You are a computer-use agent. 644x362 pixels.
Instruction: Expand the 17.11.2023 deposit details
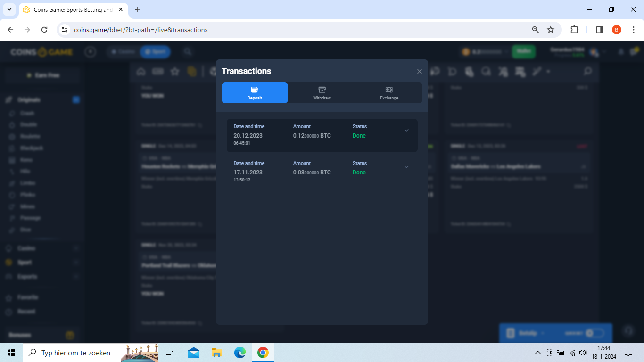coord(406,167)
